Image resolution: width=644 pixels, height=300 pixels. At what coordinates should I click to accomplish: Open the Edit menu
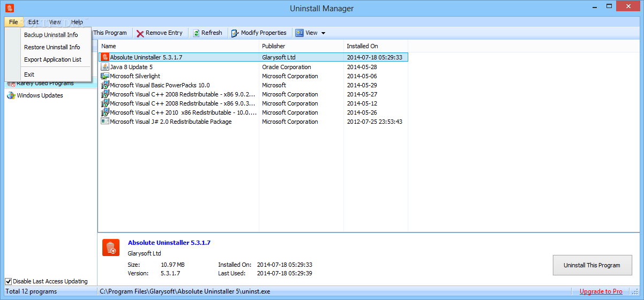[x=33, y=22]
